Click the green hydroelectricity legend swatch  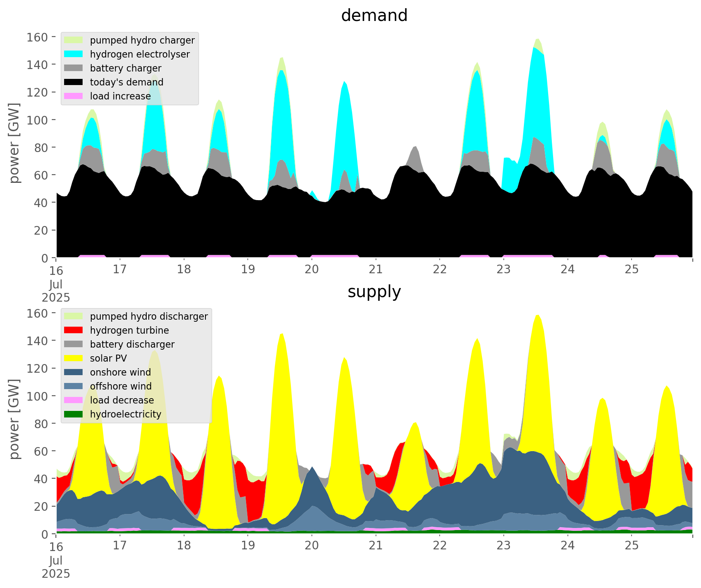[74, 414]
